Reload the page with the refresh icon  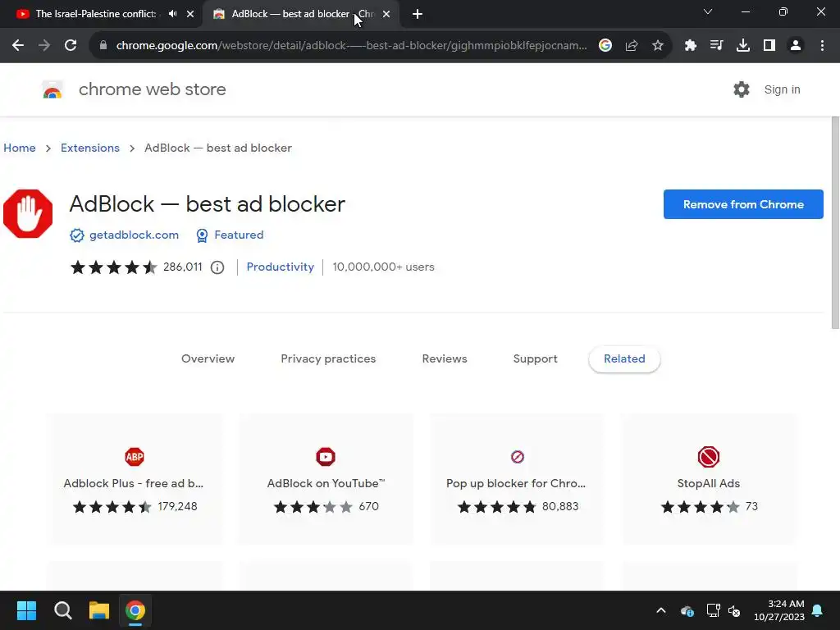pyautogui.click(x=71, y=46)
